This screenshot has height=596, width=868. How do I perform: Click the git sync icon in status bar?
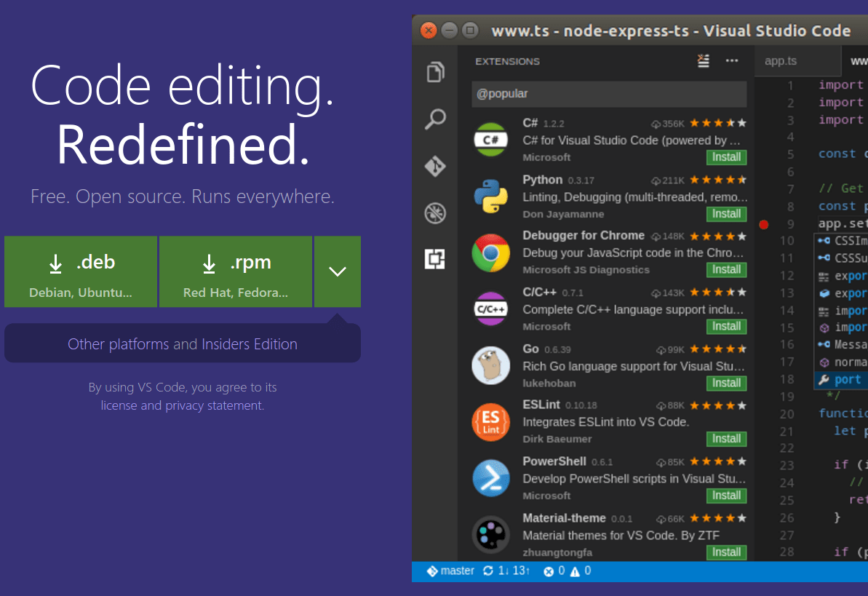(487, 571)
